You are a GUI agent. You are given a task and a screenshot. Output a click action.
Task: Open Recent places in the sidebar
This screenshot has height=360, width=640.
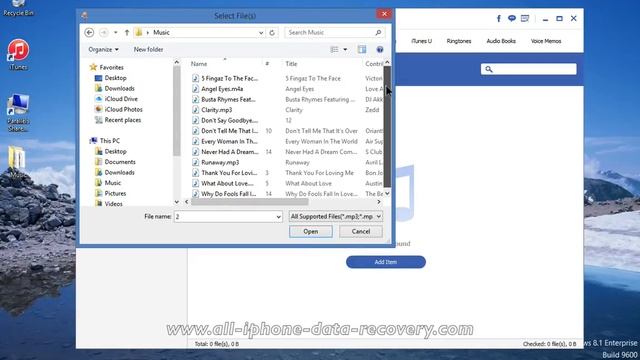click(x=122, y=120)
